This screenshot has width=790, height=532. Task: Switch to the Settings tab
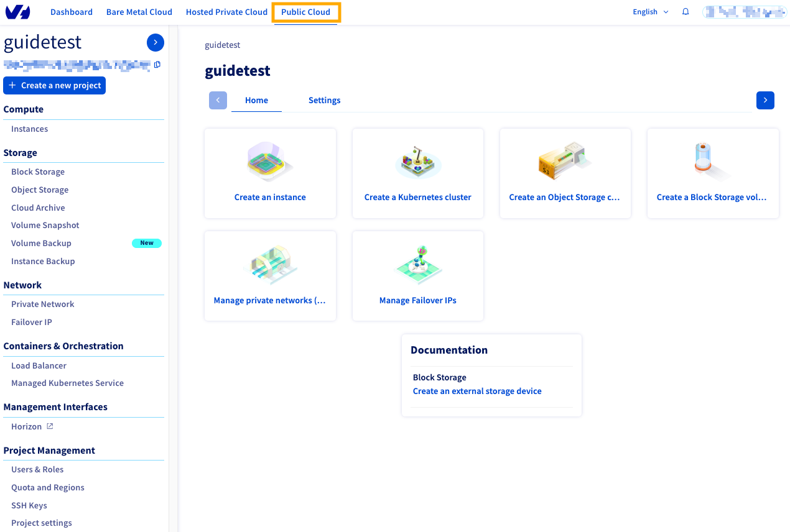[324, 100]
